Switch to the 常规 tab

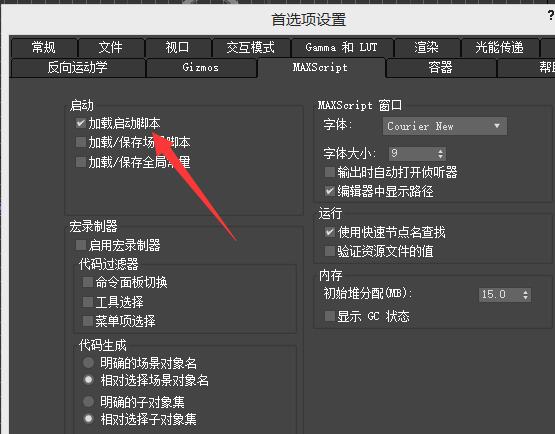click(44, 47)
